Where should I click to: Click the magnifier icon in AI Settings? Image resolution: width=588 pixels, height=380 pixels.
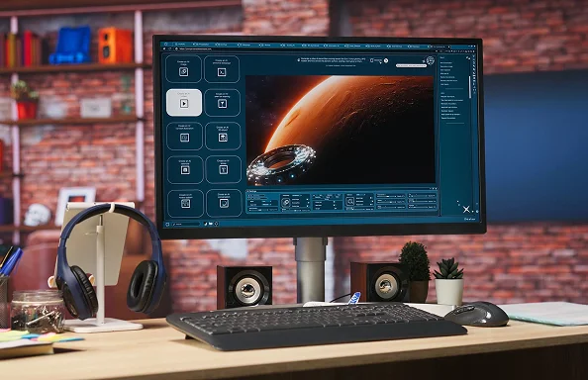[x=349, y=202]
